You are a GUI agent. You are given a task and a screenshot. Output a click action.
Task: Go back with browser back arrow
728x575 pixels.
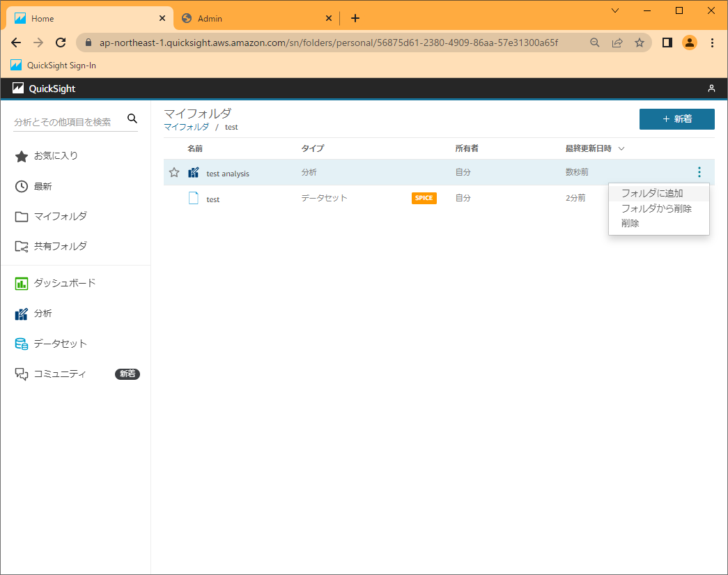(16, 43)
